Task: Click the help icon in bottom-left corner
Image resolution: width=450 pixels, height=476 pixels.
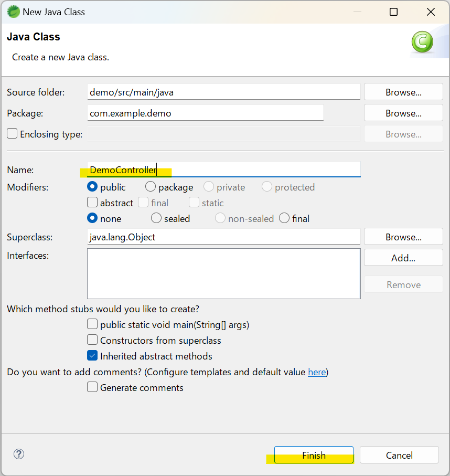Action: coord(19,454)
